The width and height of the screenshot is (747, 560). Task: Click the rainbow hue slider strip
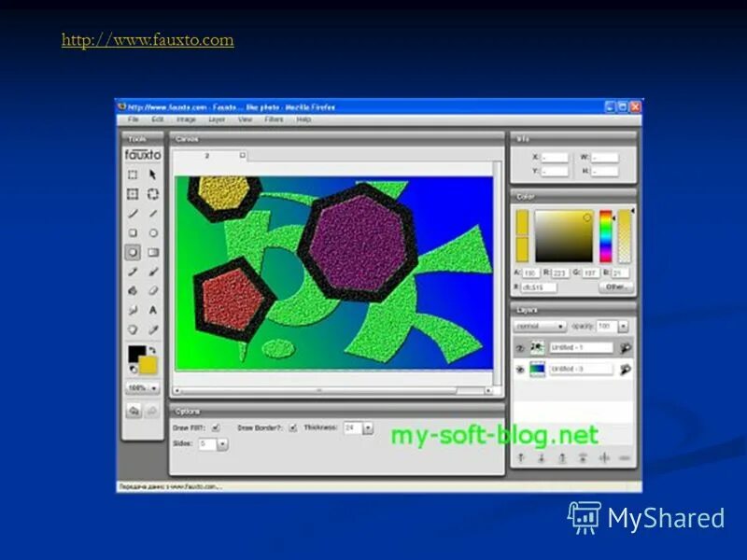pos(605,236)
